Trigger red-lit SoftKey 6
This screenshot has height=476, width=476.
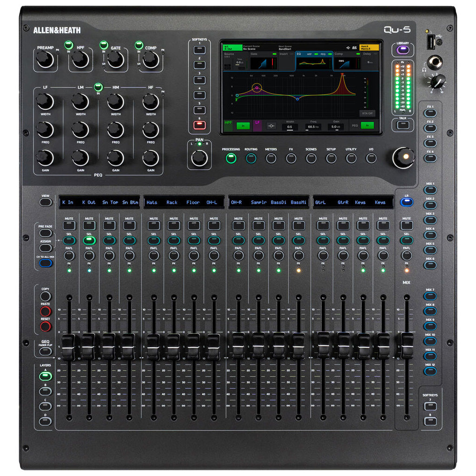coord(199,125)
